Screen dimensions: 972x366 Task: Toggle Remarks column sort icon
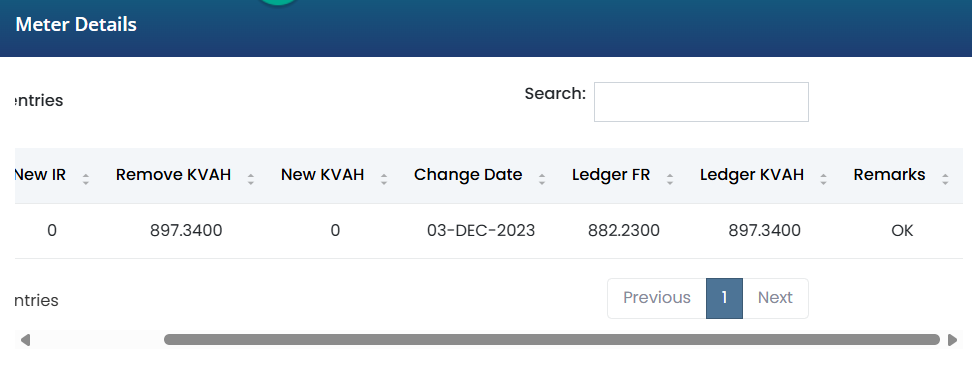(x=945, y=179)
